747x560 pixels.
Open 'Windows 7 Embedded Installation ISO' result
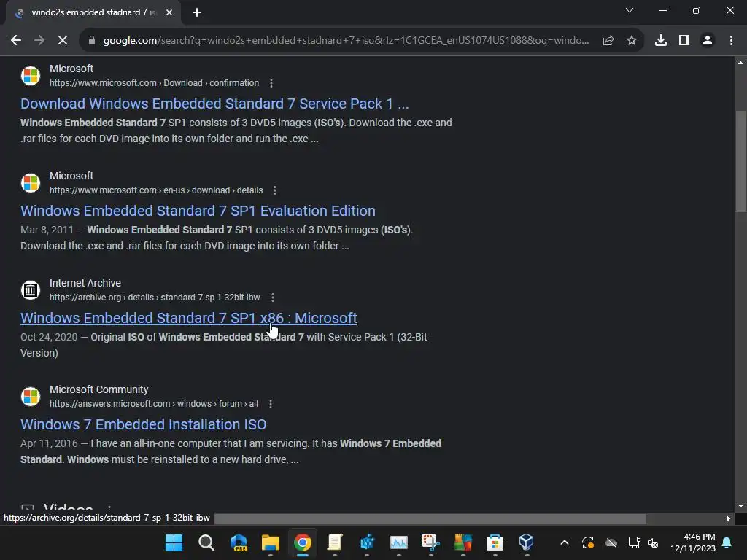[144, 425]
